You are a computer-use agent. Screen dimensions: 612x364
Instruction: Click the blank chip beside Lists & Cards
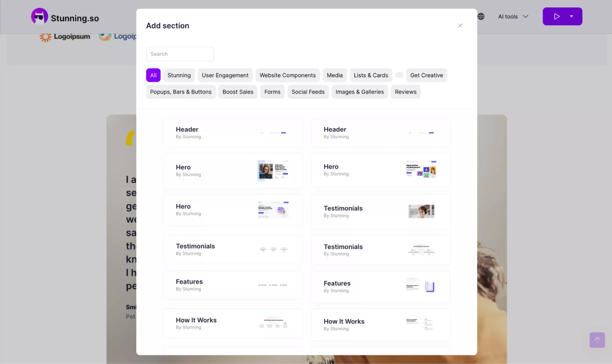coord(399,75)
